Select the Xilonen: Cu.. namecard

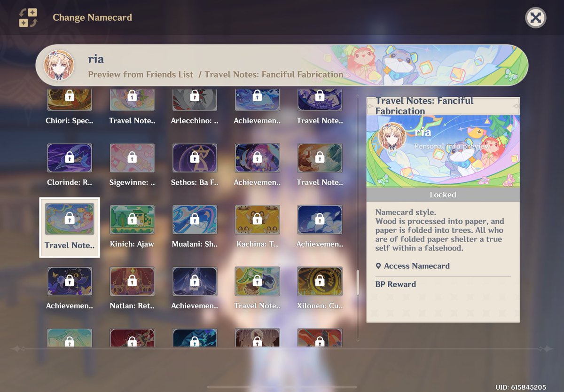pyautogui.click(x=320, y=289)
